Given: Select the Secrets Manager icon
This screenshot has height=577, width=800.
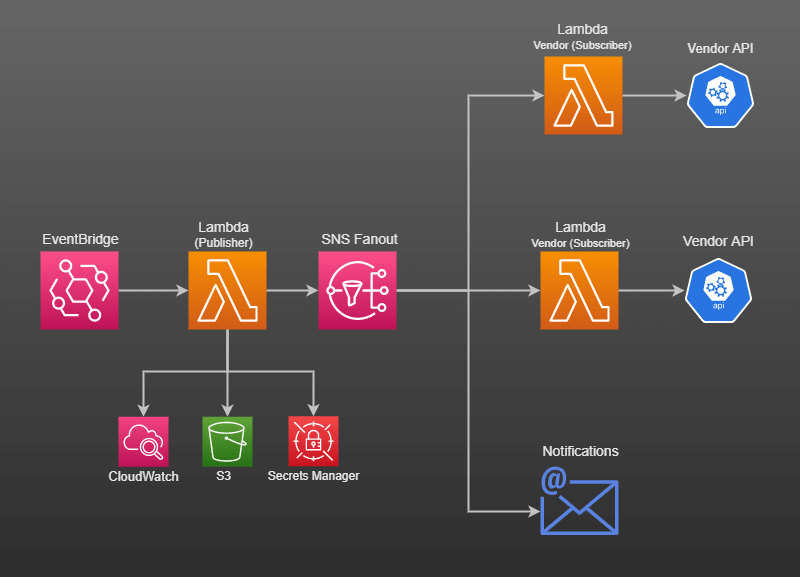Looking at the screenshot, I should (313, 441).
